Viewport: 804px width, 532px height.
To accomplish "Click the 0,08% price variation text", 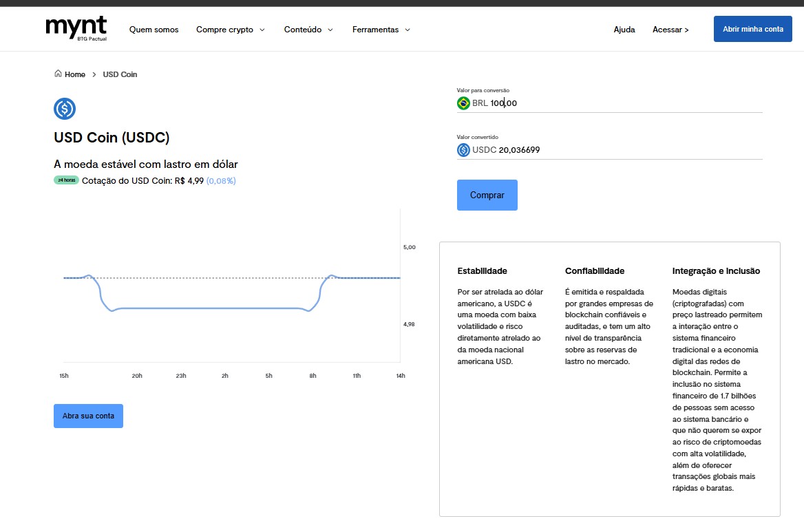I will click(221, 181).
